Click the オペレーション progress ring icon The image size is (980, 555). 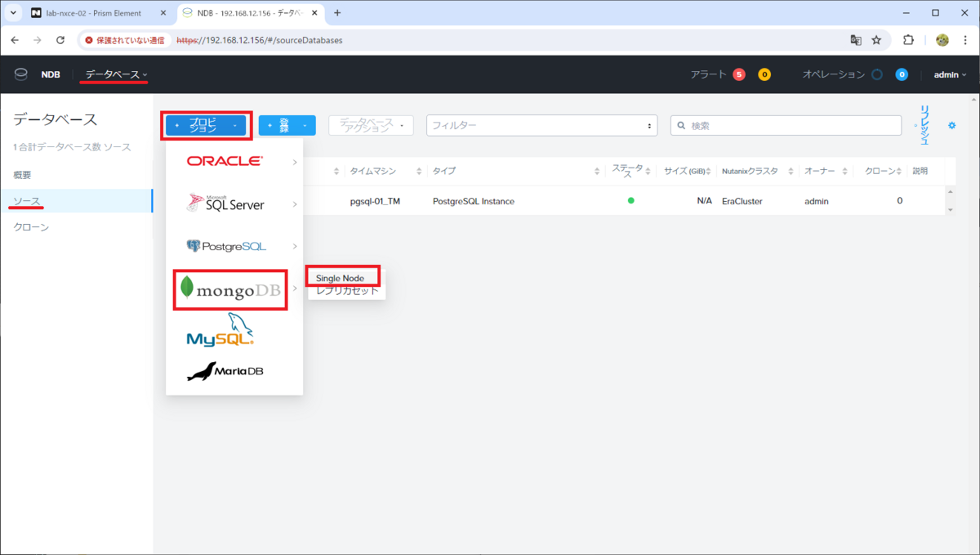tap(877, 74)
